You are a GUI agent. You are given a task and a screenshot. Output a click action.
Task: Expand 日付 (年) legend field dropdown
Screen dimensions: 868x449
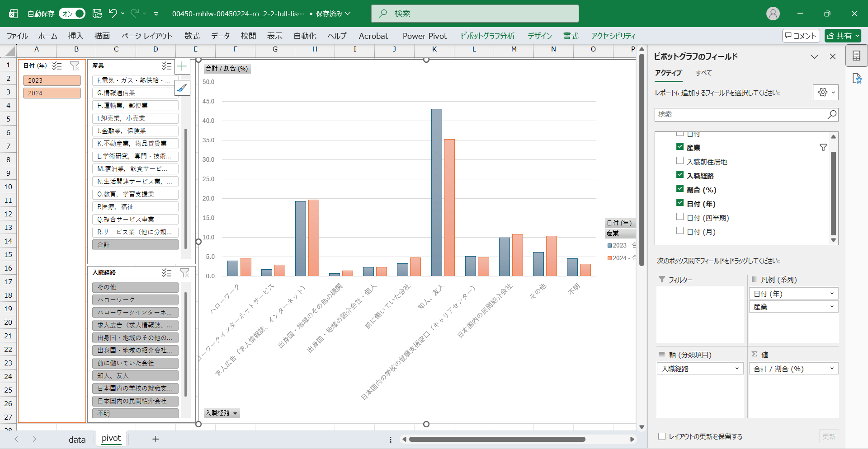click(831, 294)
